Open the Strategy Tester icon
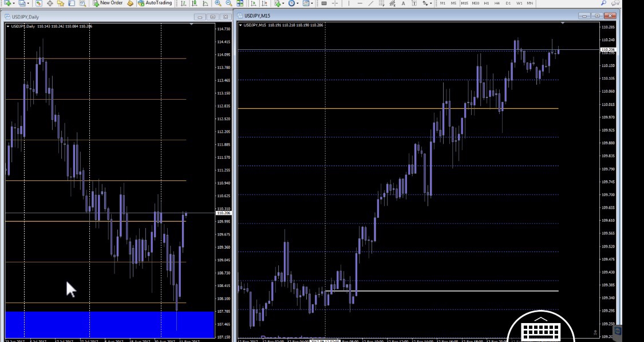Image resolution: width=644 pixels, height=342 pixels. 82,3
